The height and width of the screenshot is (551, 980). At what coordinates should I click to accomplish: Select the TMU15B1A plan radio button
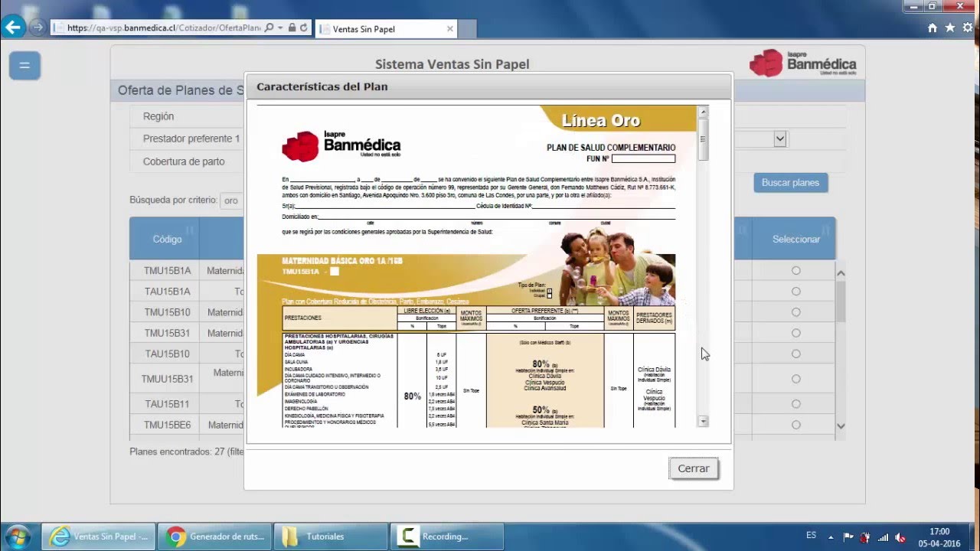point(796,270)
